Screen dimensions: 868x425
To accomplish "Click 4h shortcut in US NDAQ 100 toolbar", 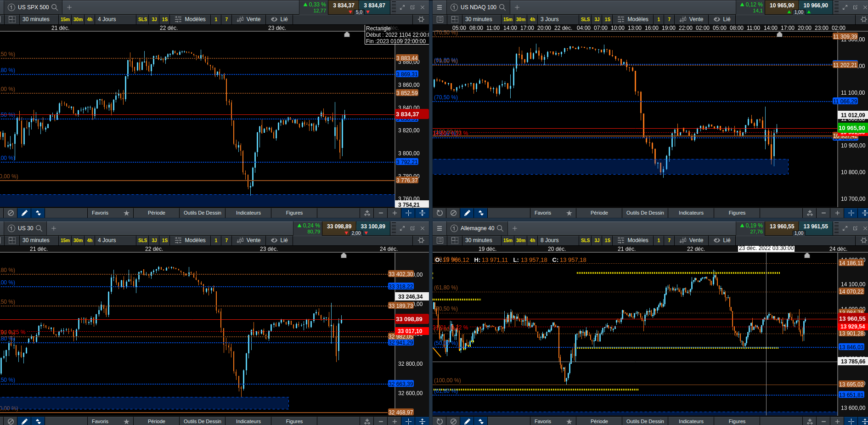I will (532, 19).
